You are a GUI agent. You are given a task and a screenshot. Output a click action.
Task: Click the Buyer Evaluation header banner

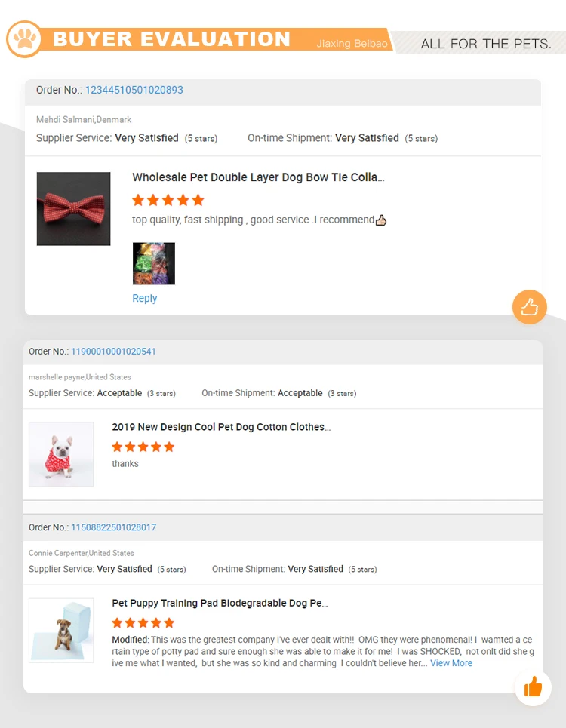click(171, 39)
